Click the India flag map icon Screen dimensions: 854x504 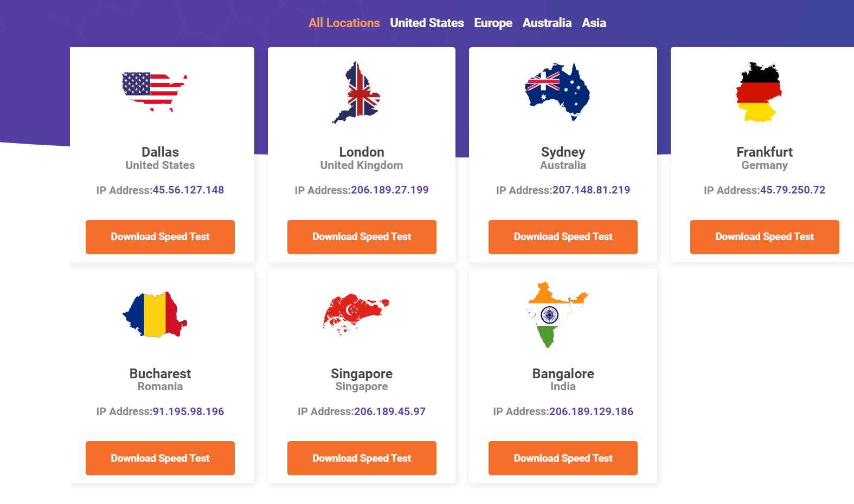[x=557, y=314]
